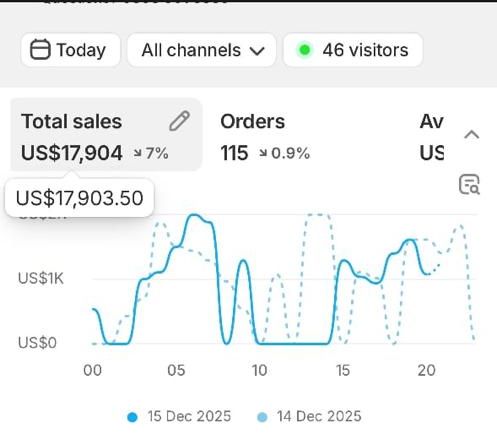Image resolution: width=497 pixels, height=440 pixels.
Task: Click the US$0 y-axis label
Action: coord(37,343)
